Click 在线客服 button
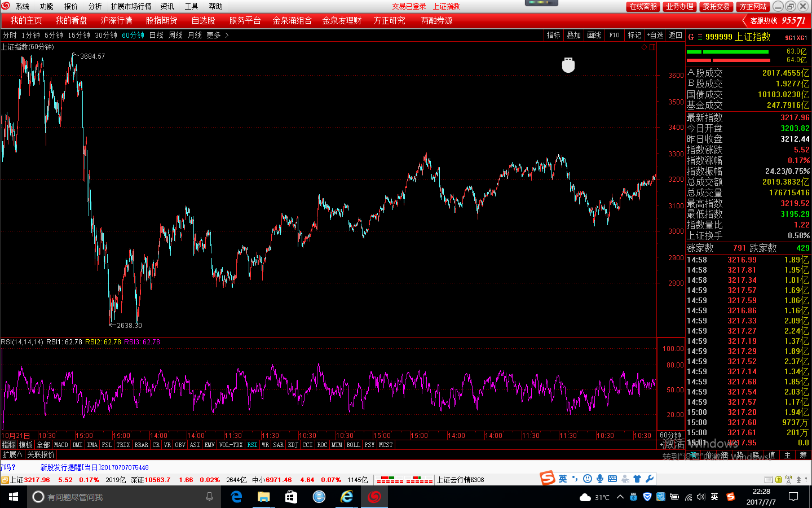Viewport: 812px width, 508px height. [643, 7]
